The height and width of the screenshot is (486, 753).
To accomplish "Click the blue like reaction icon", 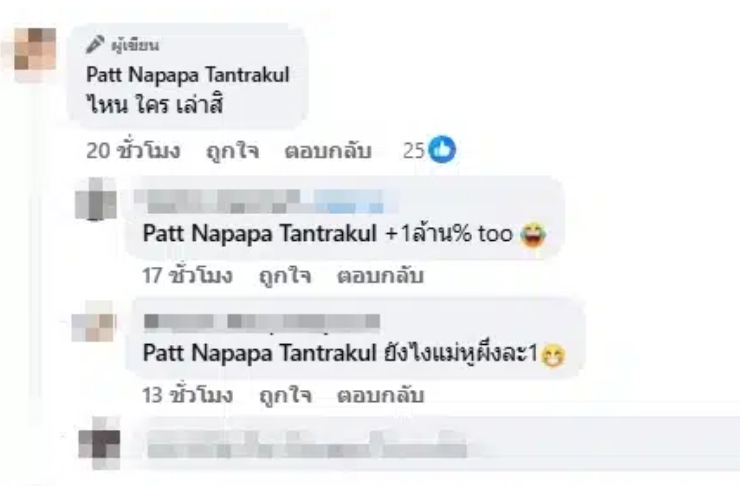I will click(442, 149).
